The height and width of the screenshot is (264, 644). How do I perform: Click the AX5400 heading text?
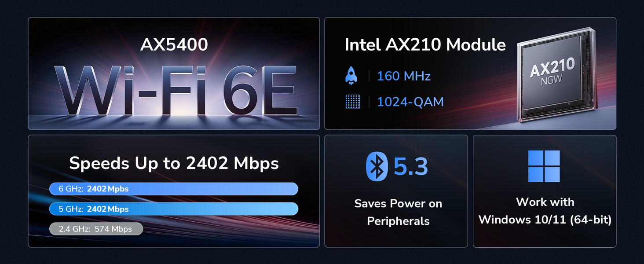[174, 45]
